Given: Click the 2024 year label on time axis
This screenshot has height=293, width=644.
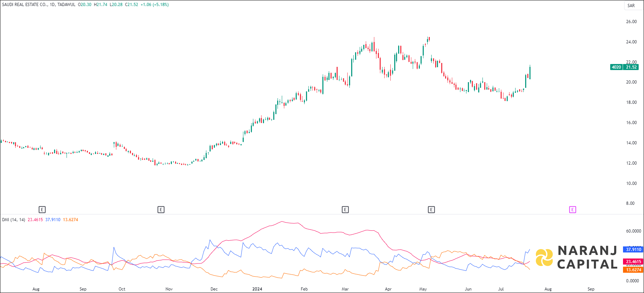Looking at the screenshot, I should (257, 289).
